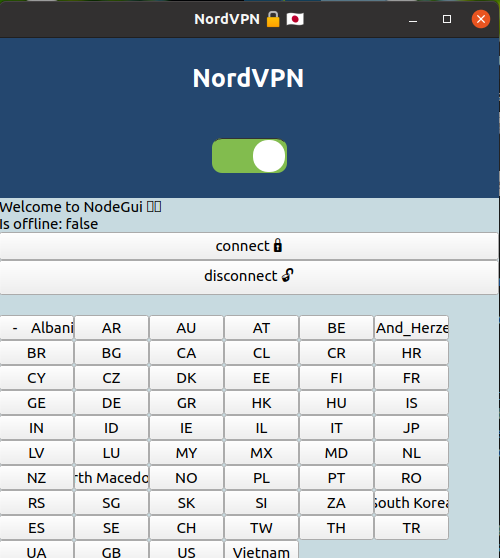Connect to IT server
The height and width of the screenshot is (558, 500).
point(336,428)
